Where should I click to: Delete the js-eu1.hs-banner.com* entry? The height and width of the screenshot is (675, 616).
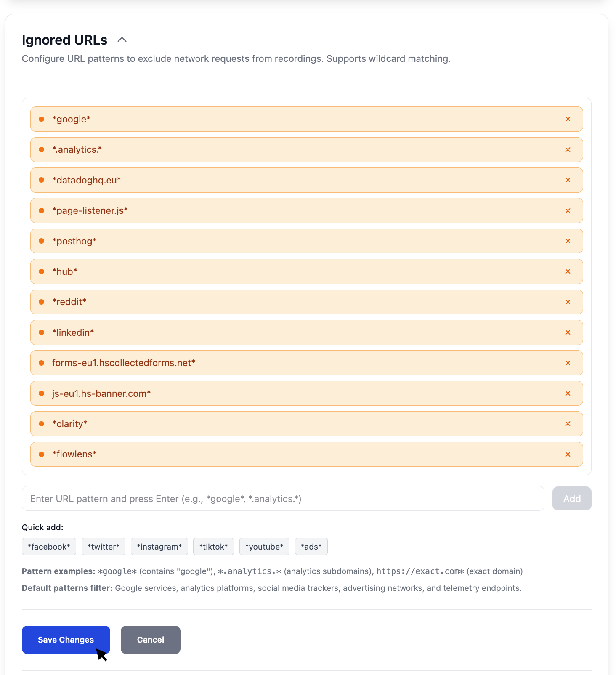568,393
